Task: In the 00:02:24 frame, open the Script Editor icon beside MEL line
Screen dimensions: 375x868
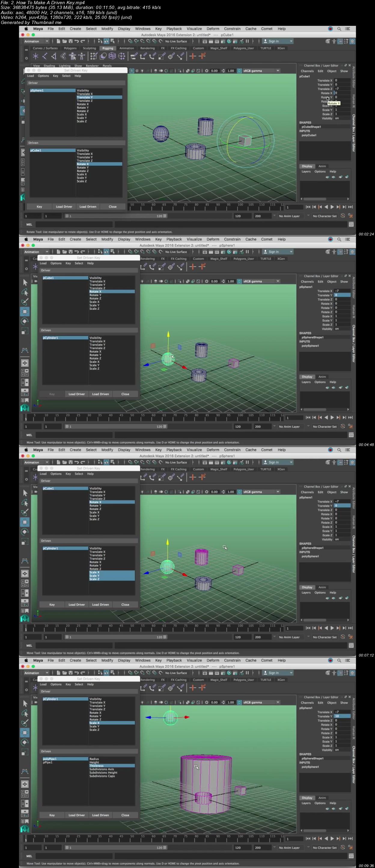Action: [351, 224]
